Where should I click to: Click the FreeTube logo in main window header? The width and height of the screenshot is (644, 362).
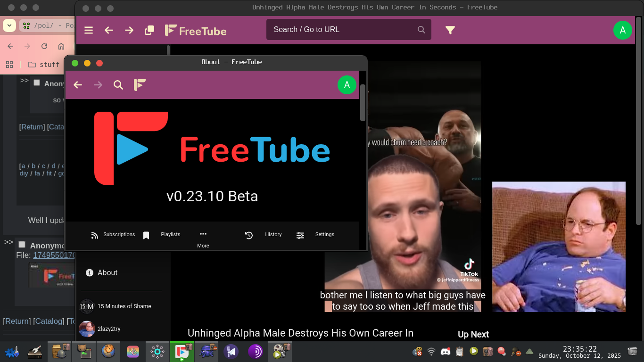tap(196, 30)
